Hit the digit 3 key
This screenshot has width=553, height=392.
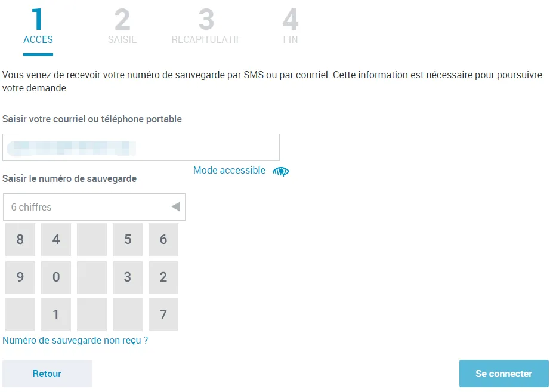click(128, 277)
